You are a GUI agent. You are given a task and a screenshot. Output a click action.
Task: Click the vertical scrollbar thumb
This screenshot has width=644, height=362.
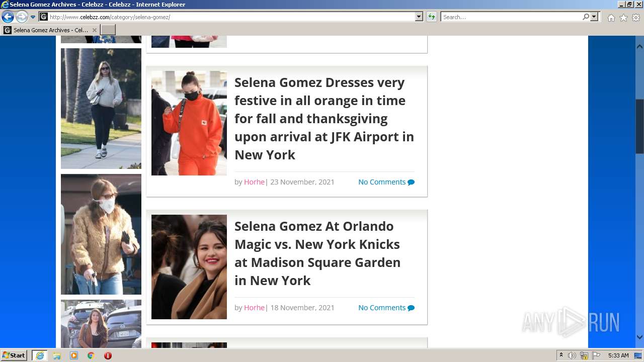click(x=639, y=126)
